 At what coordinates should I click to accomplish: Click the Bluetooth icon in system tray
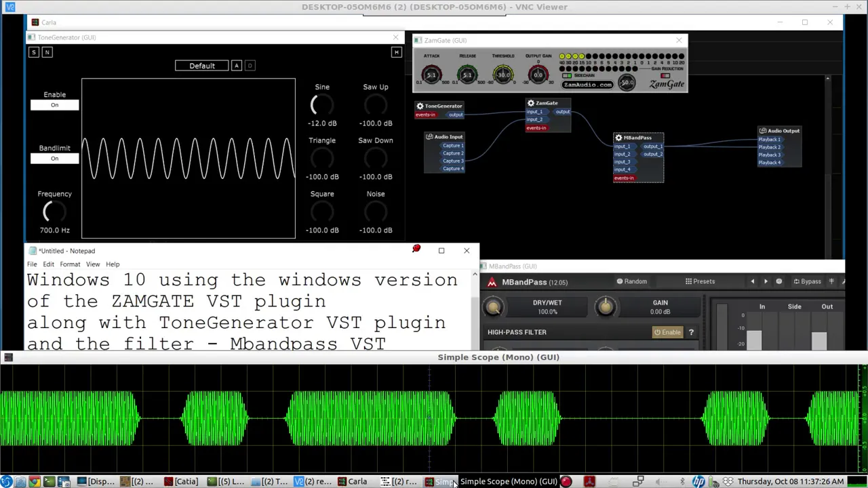click(682, 482)
